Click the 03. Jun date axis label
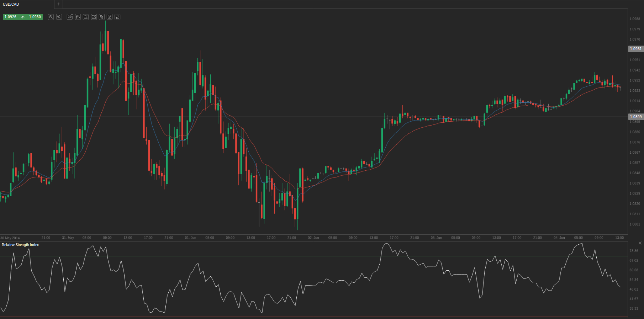The width and height of the screenshot is (644, 319). coord(436,238)
